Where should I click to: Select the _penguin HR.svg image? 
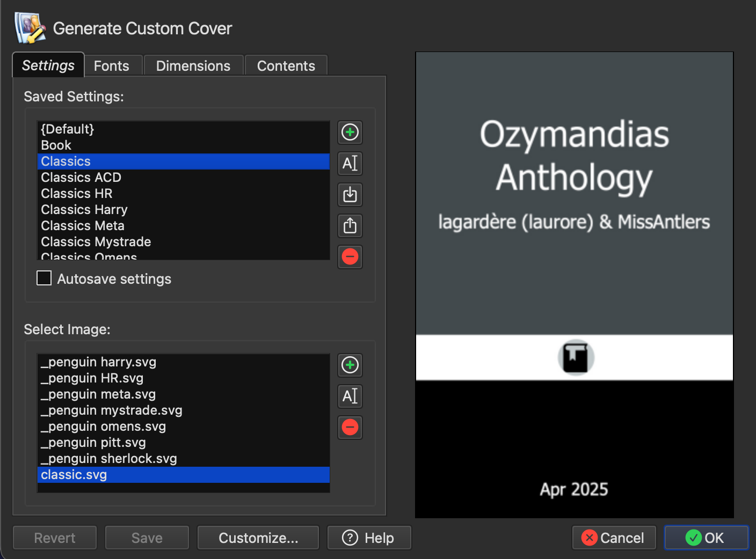click(x=184, y=378)
